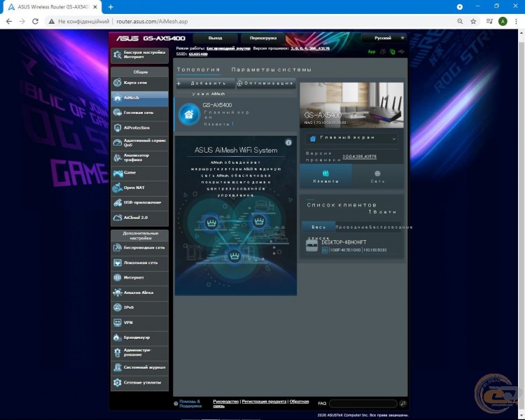Screen dimensions: 525x420
Task: Open Chrome profile avatar
Action: [x=503, y=22]
